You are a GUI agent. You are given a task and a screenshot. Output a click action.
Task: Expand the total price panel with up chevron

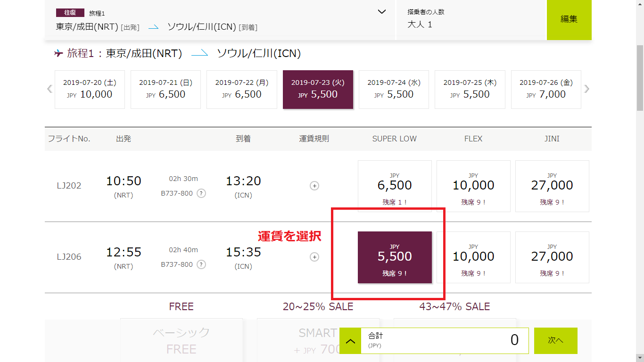(350, 341)
